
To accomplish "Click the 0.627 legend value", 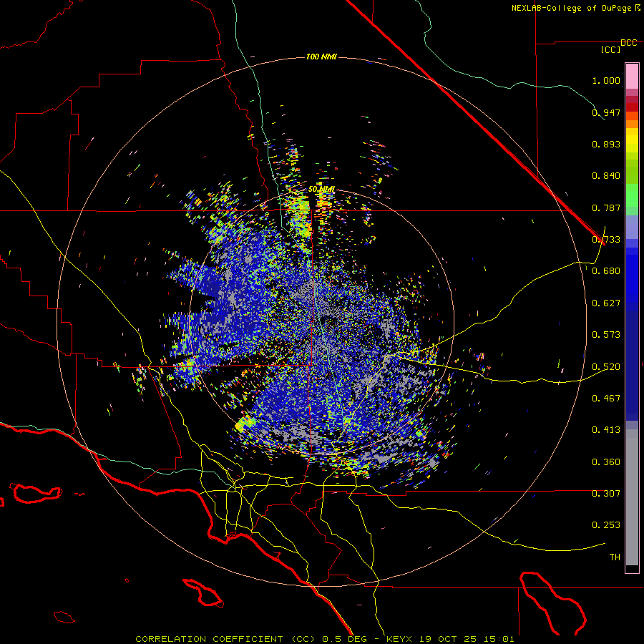I will (606, 303).
